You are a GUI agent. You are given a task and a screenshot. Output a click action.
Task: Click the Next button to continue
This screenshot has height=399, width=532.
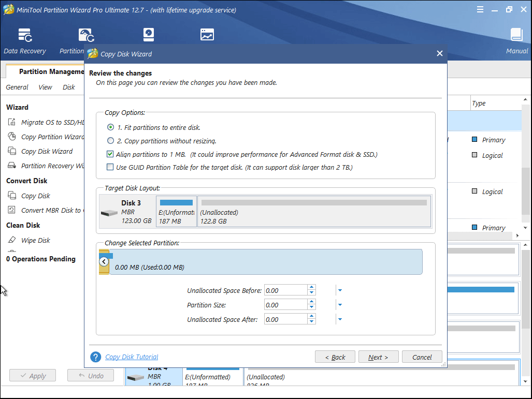pyautogui.click(x=378, y=357)
